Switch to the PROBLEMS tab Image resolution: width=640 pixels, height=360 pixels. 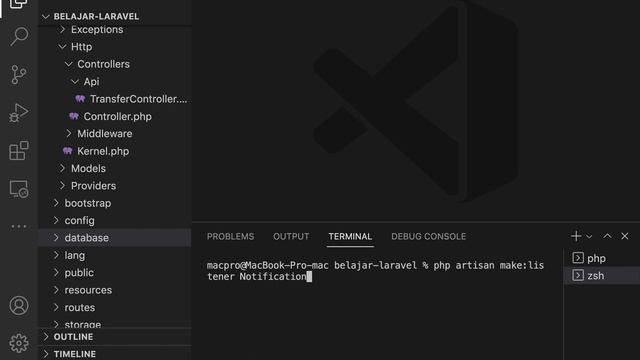coord(231,236)
